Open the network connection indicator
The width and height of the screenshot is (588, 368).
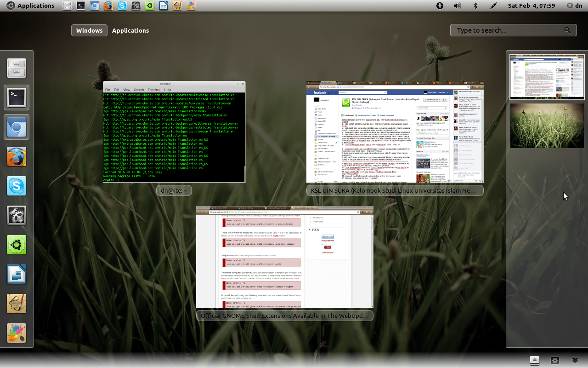(493, 6)
